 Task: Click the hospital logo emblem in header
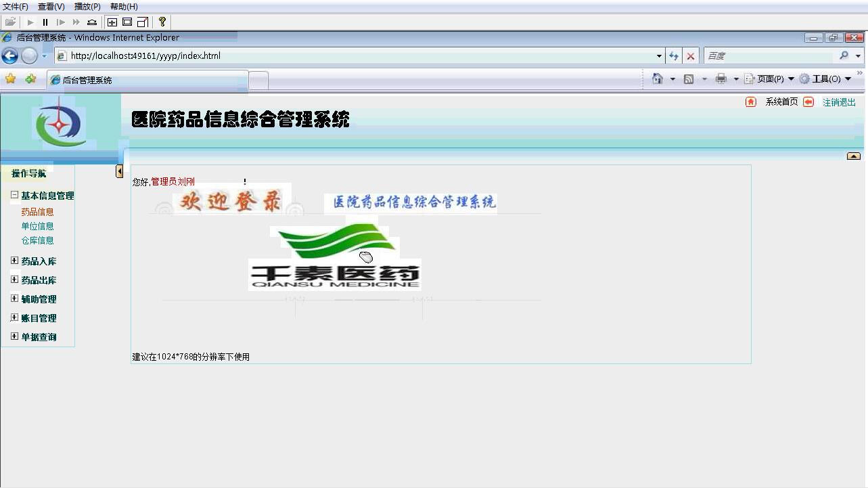click(60, 124)
